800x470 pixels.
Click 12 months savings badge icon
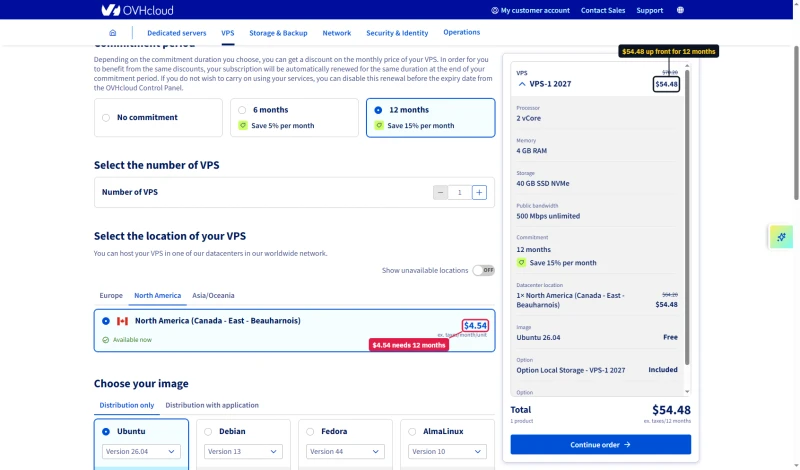tap(379, 126)
